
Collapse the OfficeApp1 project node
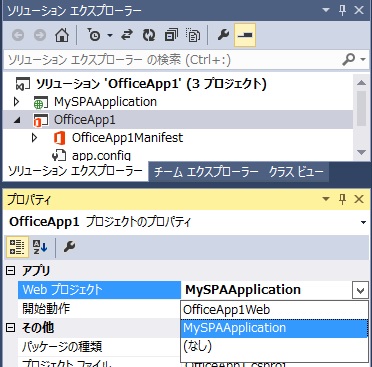[x=16, y=120]
